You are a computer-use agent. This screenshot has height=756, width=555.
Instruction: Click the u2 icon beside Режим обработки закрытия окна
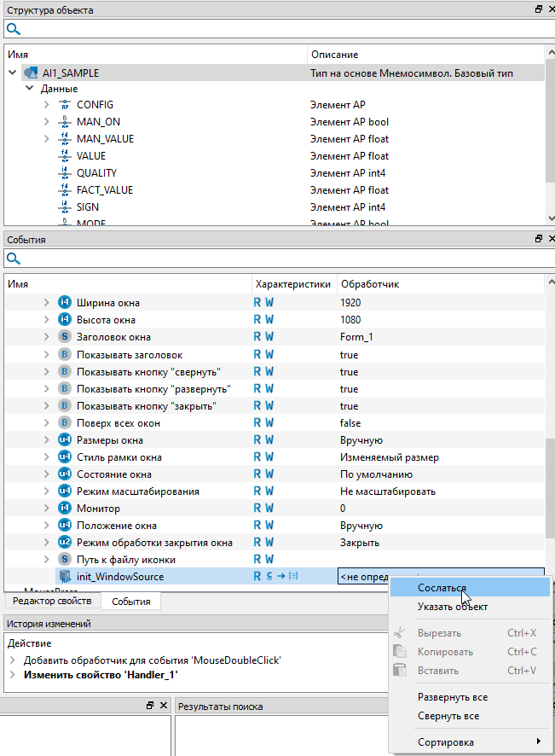tap(65, 543)
